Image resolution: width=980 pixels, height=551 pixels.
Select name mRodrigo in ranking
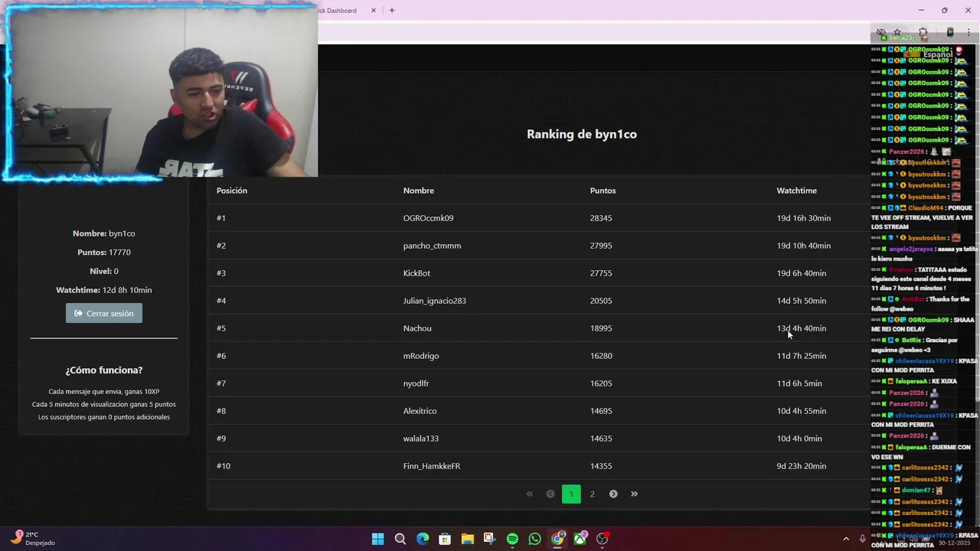coord(421,356)
